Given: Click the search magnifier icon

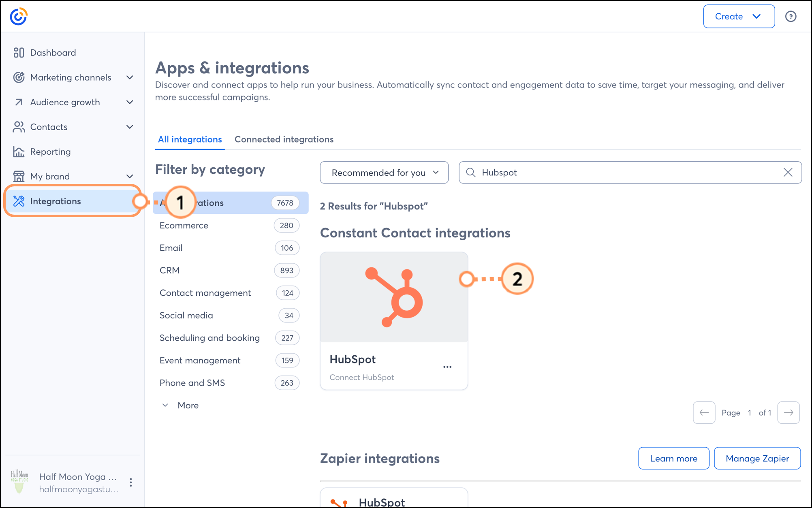Looking at the screenshot, I should click(x=470, y=173).
